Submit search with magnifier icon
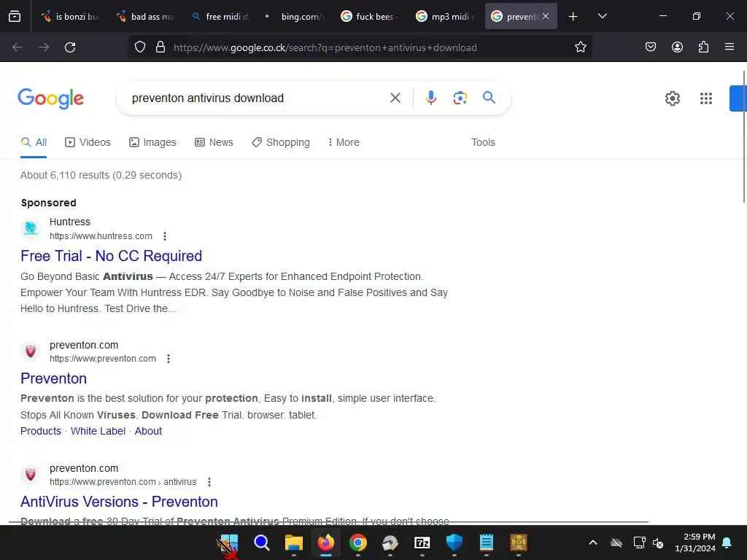 tap(489, 98)
